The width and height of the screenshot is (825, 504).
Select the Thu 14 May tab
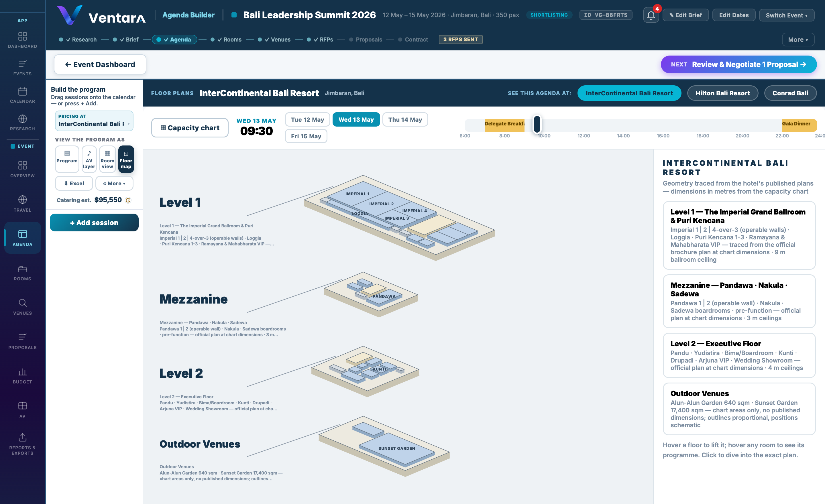405,119
